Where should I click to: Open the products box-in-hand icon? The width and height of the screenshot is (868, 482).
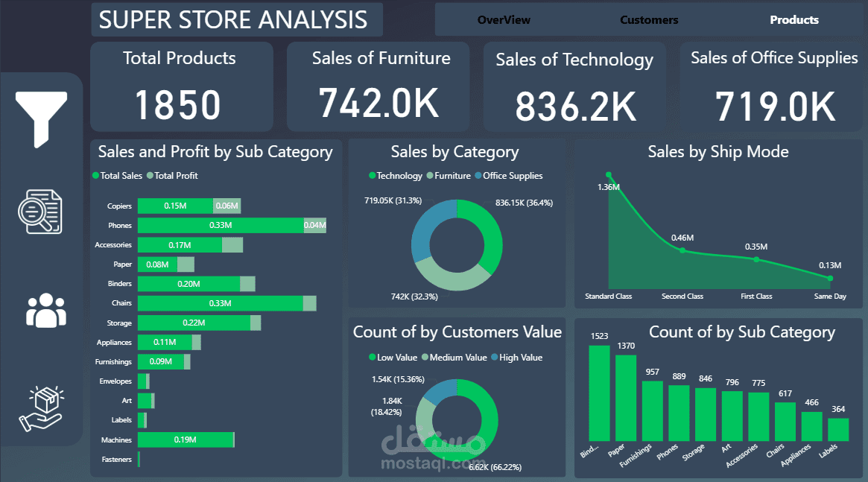point(42,409)
